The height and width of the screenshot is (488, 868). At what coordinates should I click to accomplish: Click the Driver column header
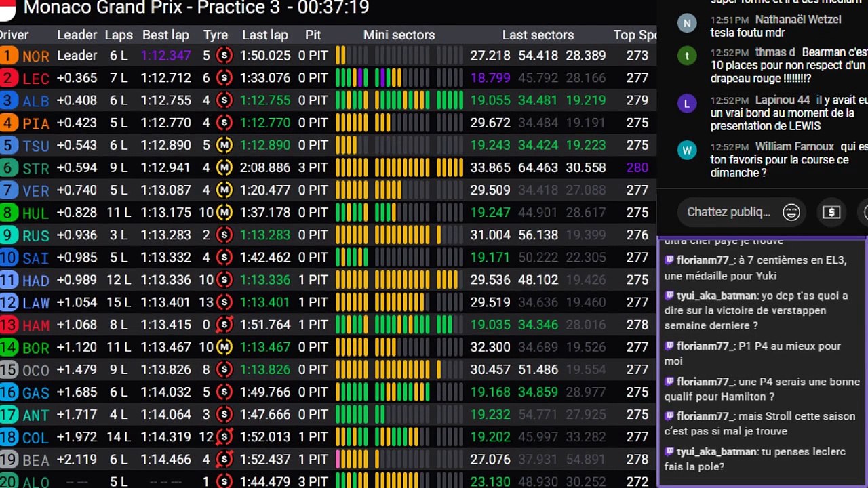point(14,35)
